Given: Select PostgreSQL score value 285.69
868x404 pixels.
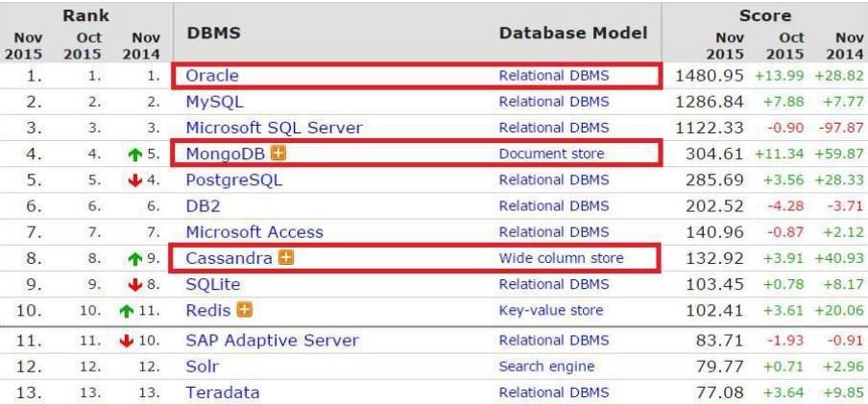Looking at the screenshot, I should (714, 180).
